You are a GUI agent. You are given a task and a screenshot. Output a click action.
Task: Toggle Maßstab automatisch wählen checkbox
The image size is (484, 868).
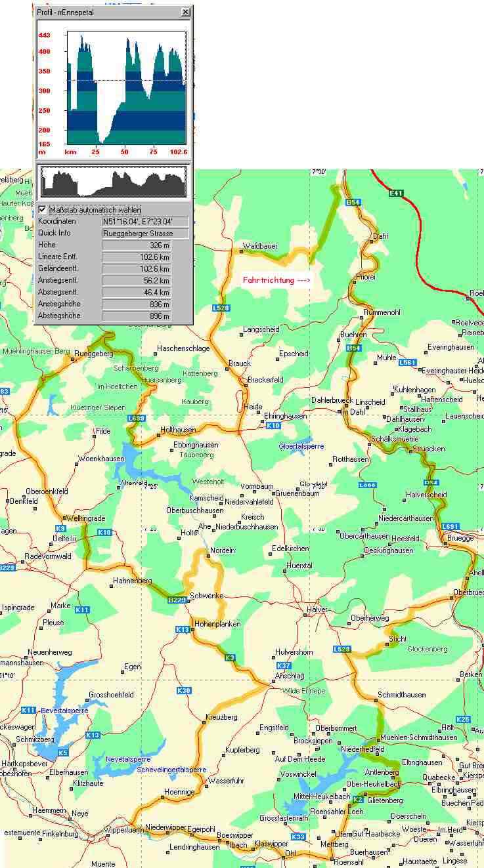(43, 209)
